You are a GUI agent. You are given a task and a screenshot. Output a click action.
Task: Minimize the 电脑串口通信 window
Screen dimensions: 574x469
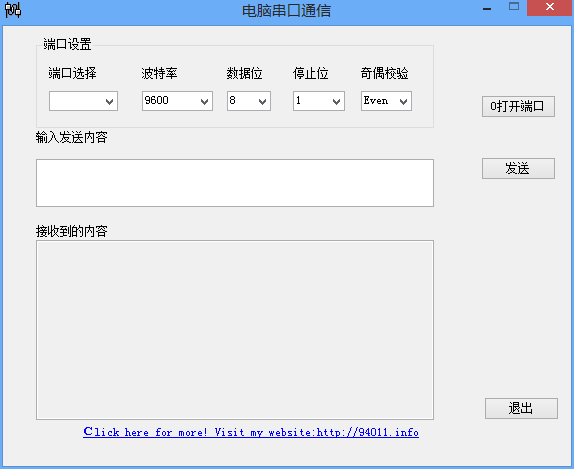[x=487, y=8]
